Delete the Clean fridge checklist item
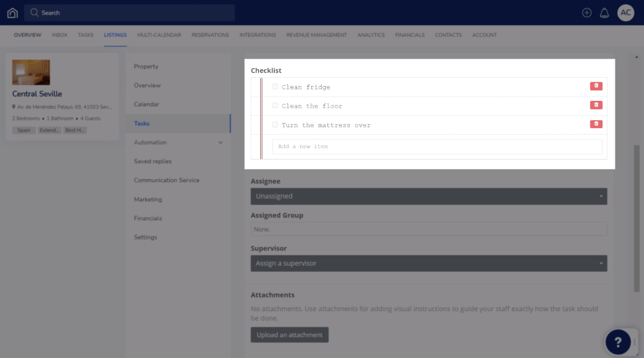Screen dimensions: 644x358 tap(596, 86)
